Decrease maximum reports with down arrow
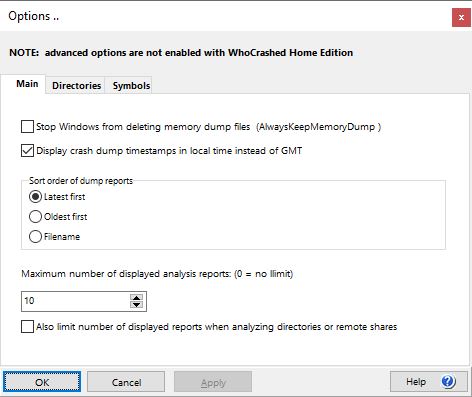 click(136, 305)
